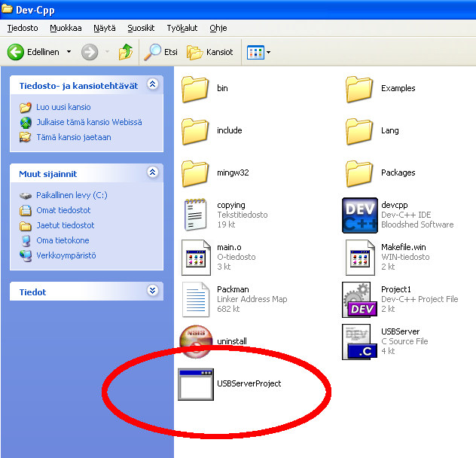Click the computer icon beside Oma tietokone
476x458 pixels.
coord(26,241)
